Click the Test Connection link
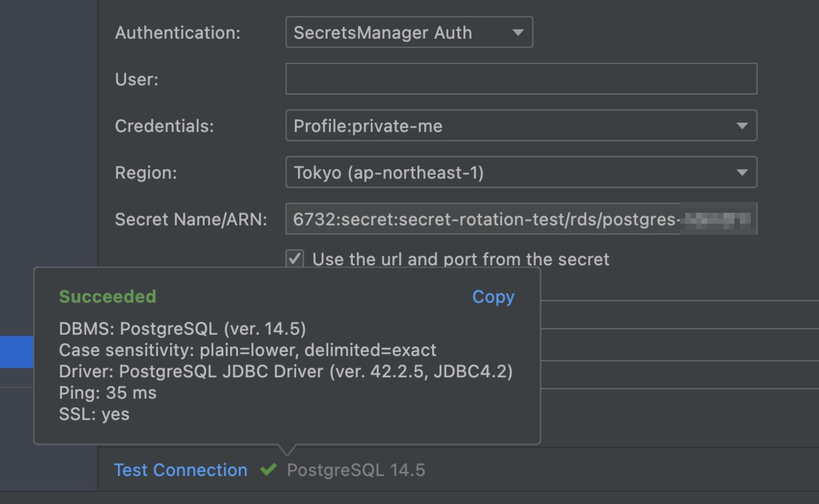 [180, 470]
